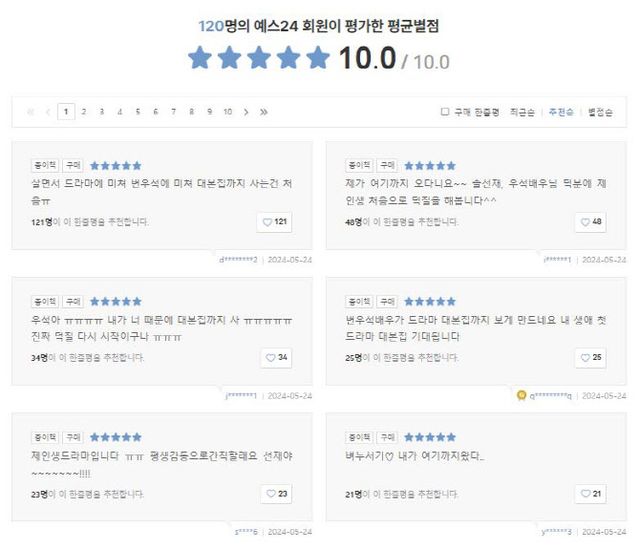Click the heart button showing 23

tap(275, 493)
